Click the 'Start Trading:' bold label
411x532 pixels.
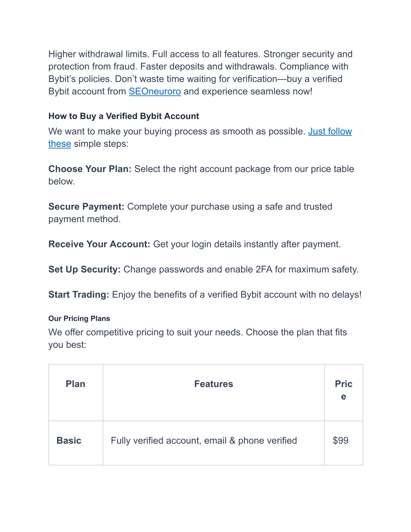pyautogui.click(x=79, y=295)
